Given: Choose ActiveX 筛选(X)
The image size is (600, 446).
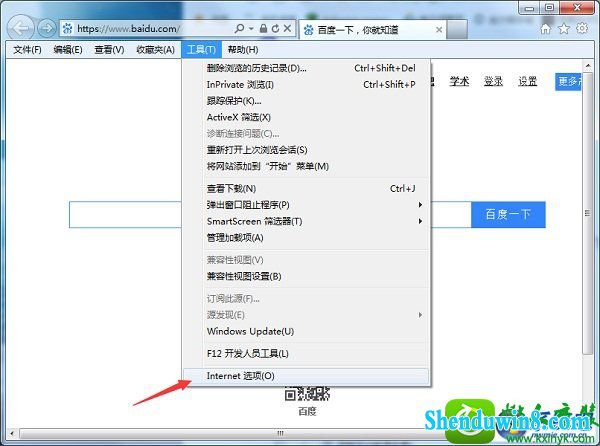Looking at the screenshot, I should [x=306, y=117].
